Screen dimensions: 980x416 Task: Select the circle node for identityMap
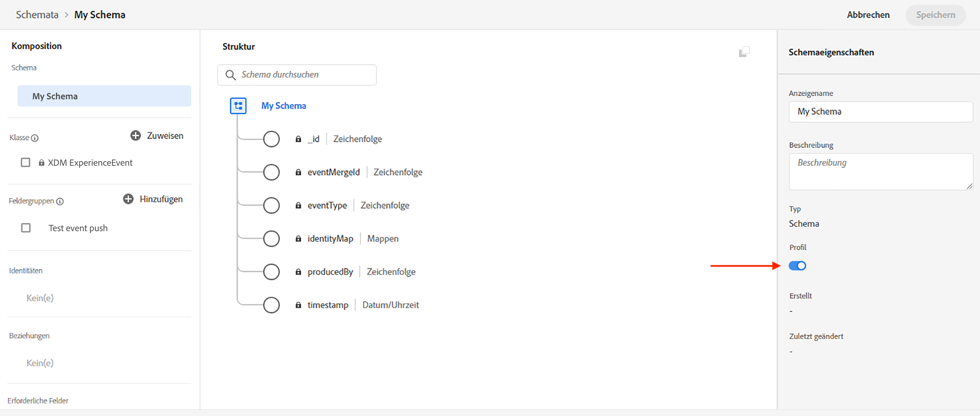pyautogui.click(x=271, y=239)
